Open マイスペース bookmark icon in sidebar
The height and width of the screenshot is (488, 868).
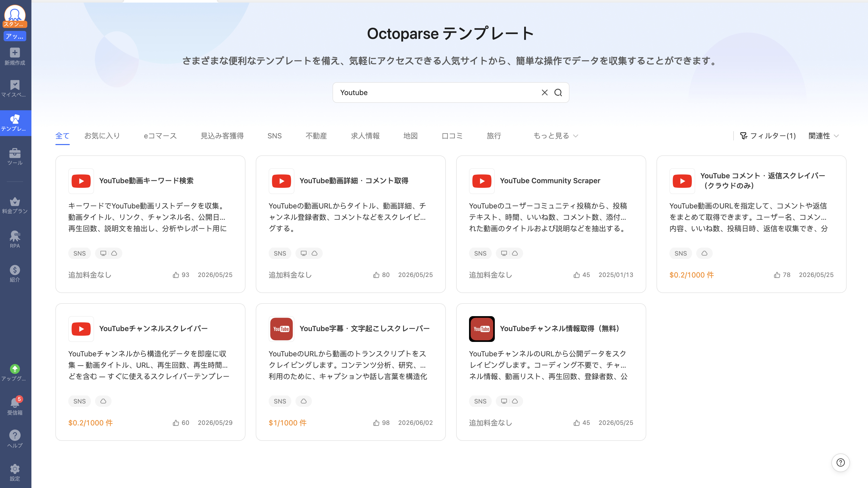click(15, 85)
